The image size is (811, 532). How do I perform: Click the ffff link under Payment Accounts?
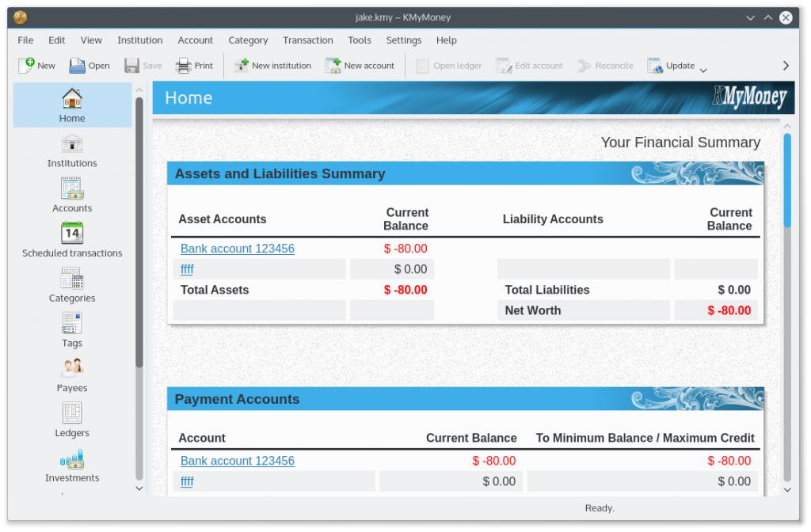coord(187,481)
